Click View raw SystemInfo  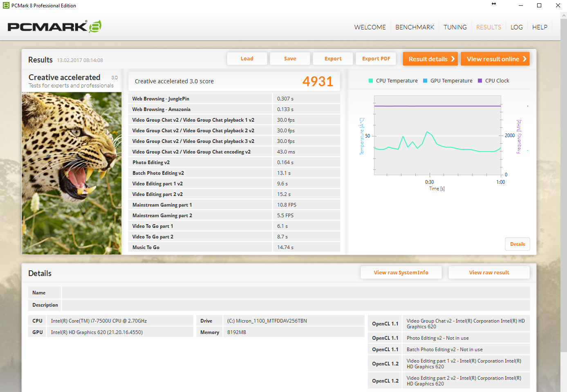tap(401, 273)
